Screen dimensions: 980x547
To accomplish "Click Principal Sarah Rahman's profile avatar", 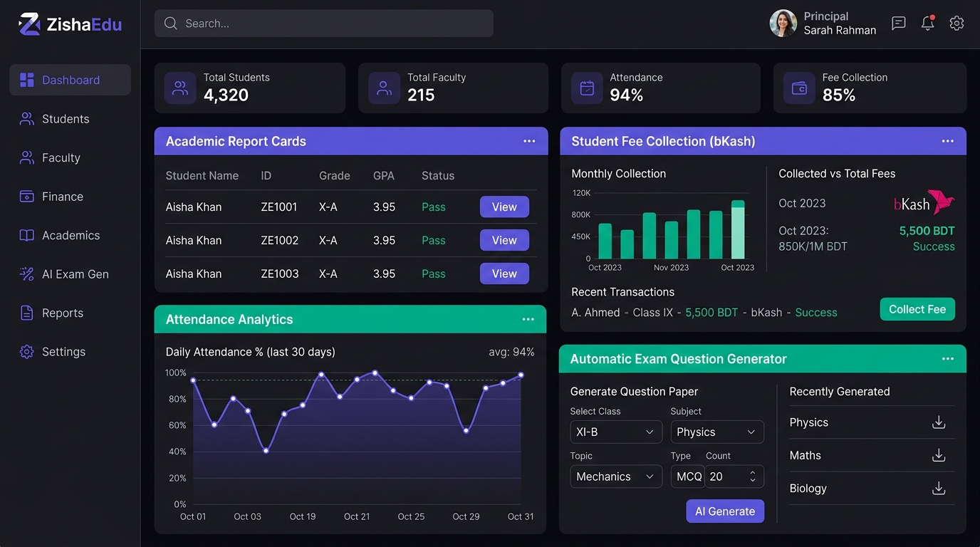I will 783,24.
